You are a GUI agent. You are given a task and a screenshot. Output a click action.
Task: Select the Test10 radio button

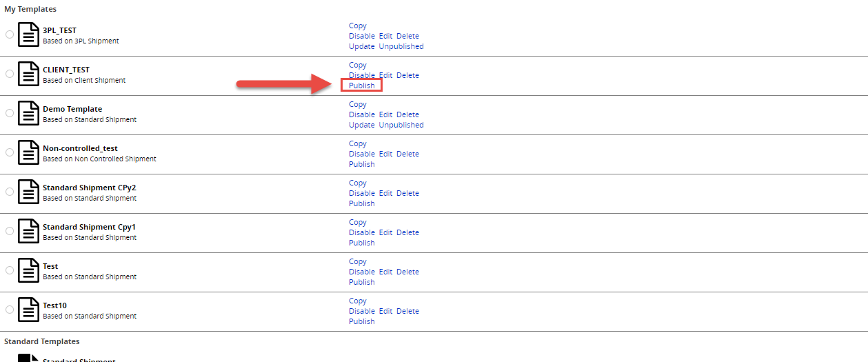pyautogui.click(x=10, y=310)
